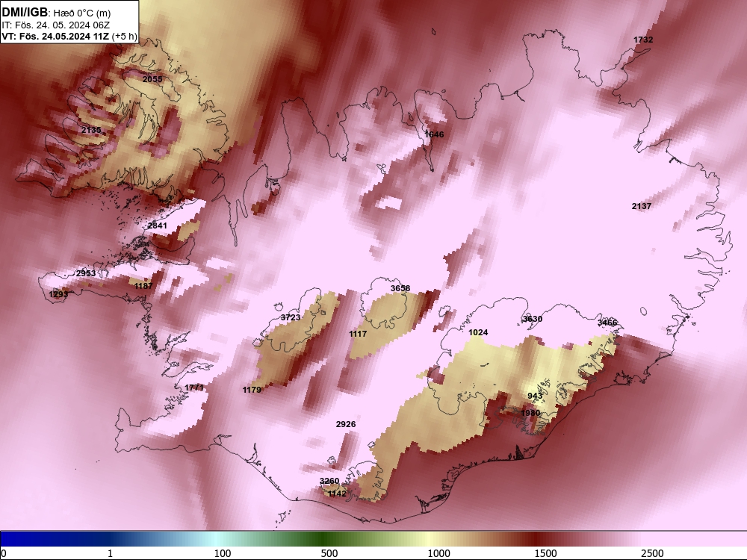Click the 1293 value label

tap(58, 294)
